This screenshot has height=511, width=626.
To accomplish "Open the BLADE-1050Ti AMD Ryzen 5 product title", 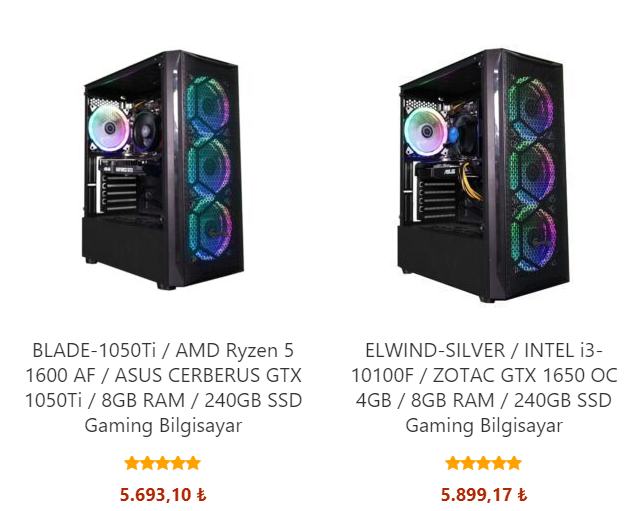I will click(x=163, y=388).
